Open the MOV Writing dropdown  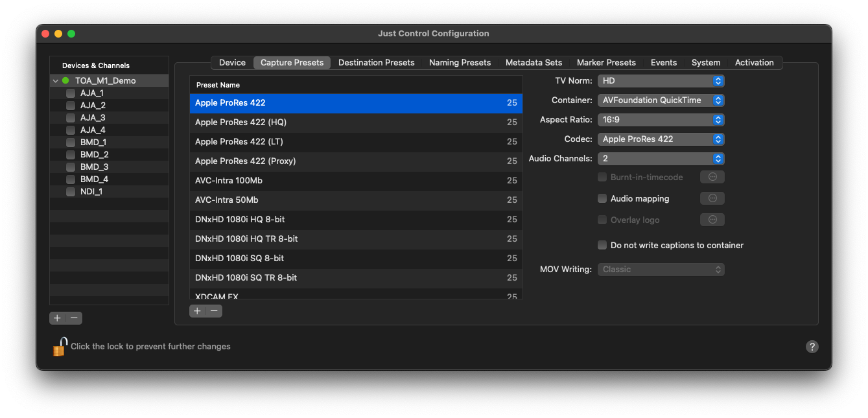pos(661,270)
